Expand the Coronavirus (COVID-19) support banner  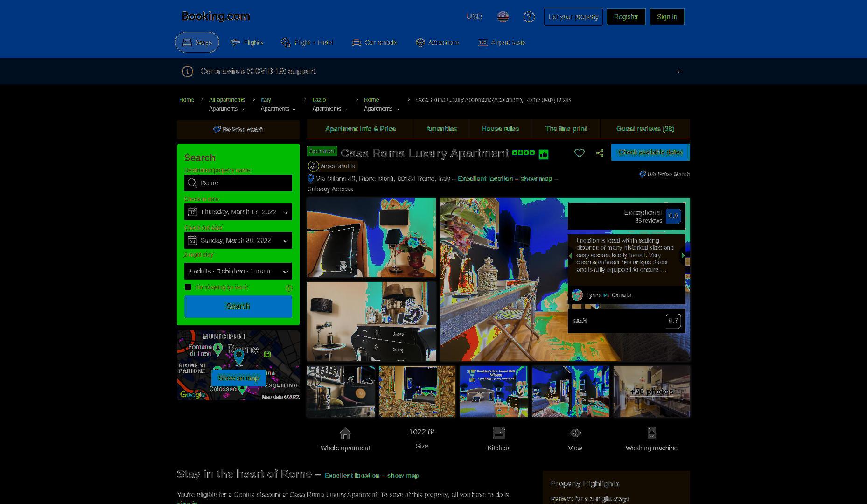(679, 71)
